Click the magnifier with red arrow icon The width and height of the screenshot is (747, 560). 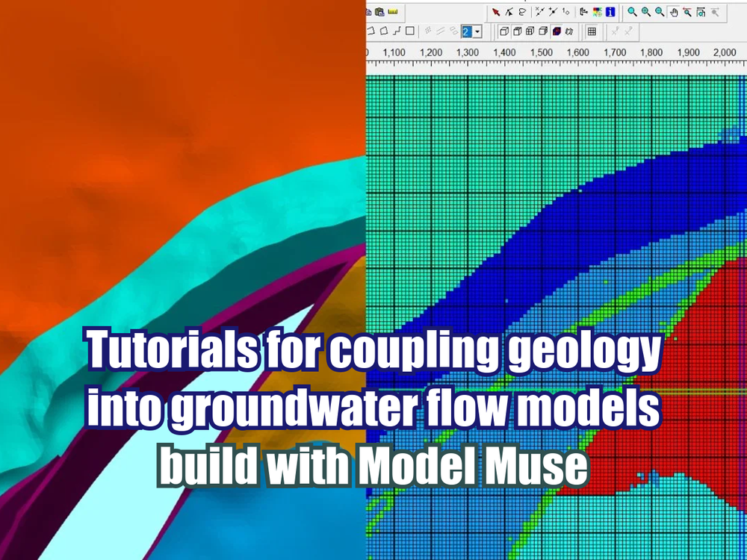point(687,12)
